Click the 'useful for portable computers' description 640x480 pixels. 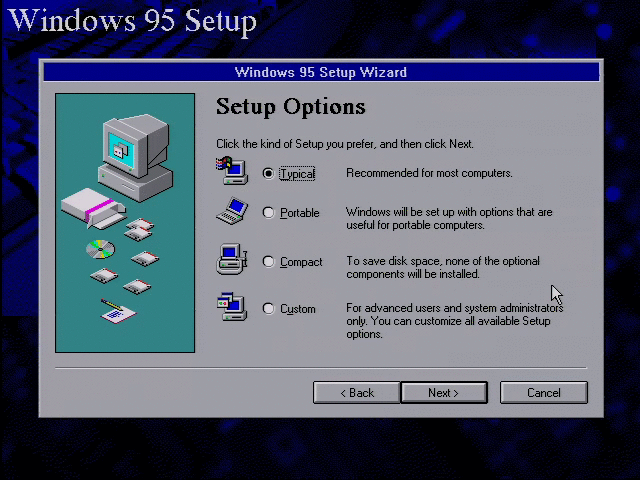point(449,218)
